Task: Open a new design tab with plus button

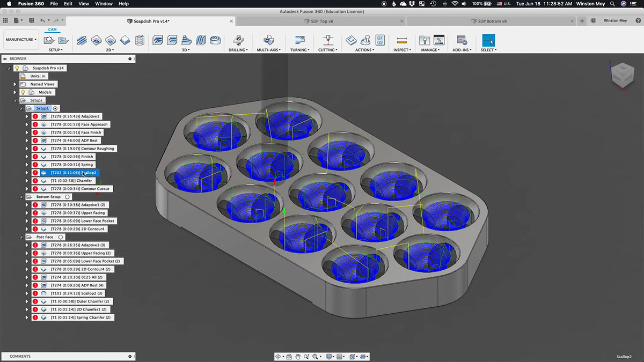Action: coord(582,21)
